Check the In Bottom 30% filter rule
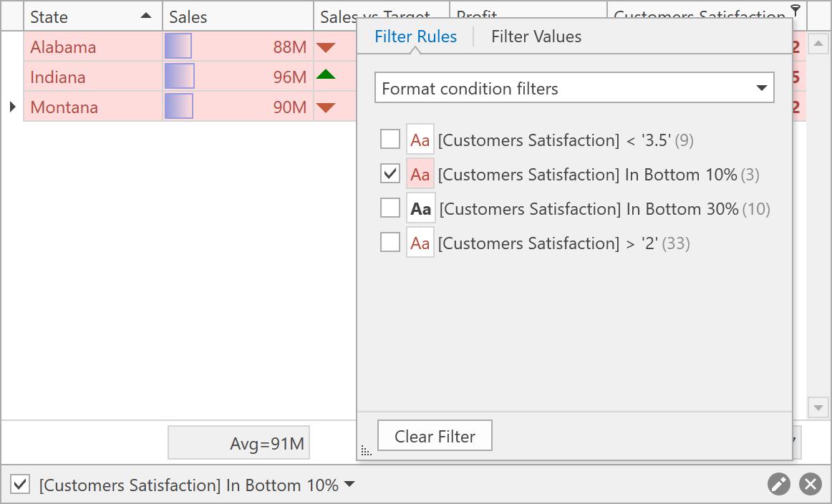This screenshot has height=504, width=832. point(390,208)
